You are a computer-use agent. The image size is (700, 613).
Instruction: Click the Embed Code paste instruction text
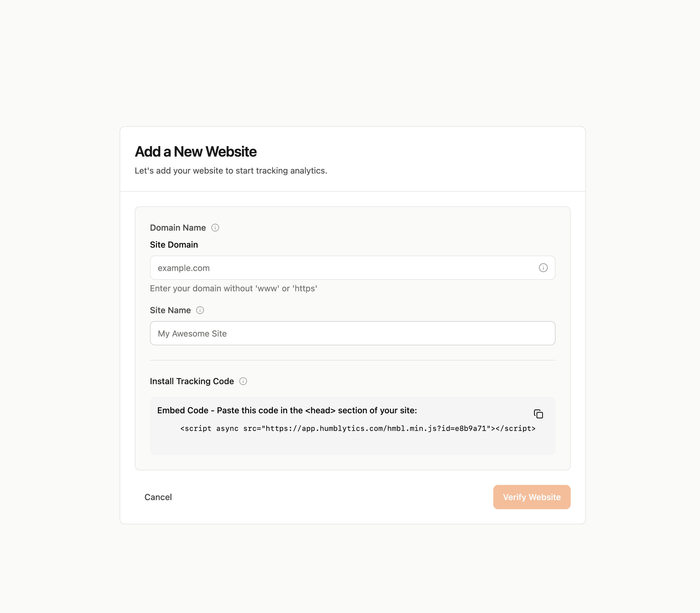(287, 411)
